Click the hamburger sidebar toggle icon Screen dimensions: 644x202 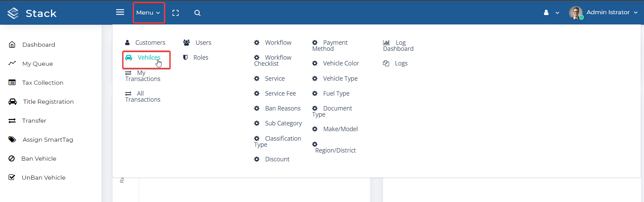pos(120,12)
